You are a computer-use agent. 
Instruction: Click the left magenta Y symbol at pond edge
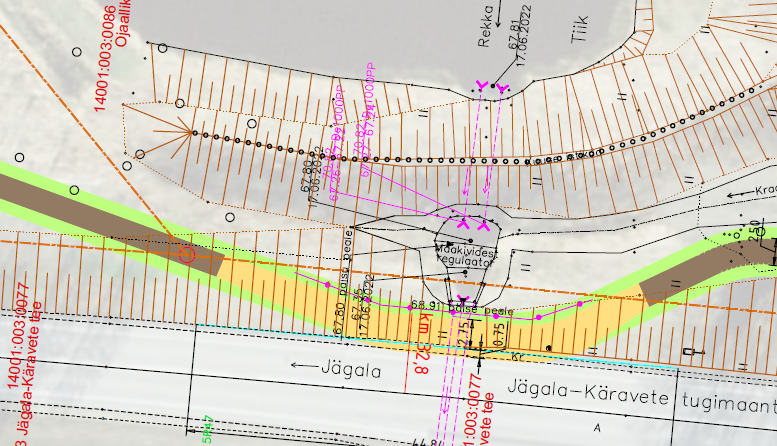482,86
